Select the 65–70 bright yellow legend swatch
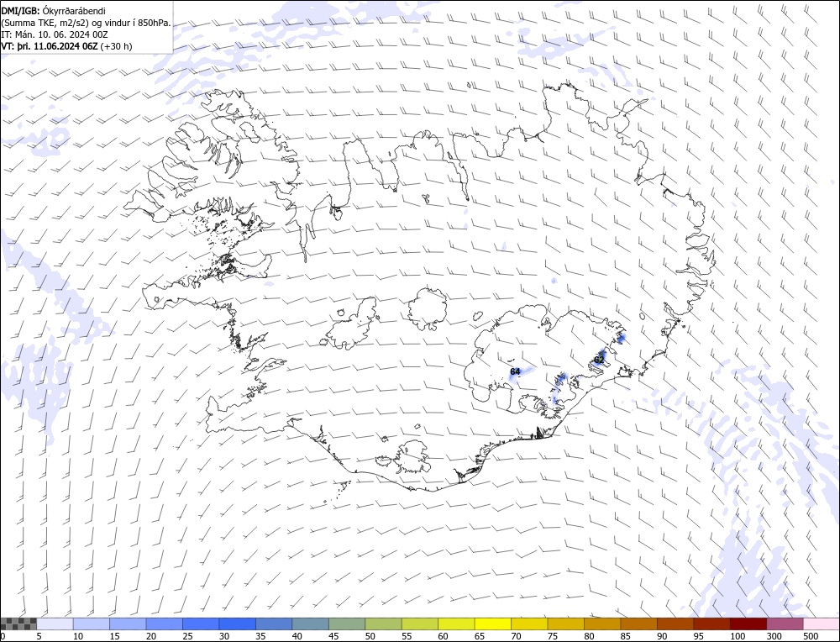This screenshot has height=642, width=840. 492,624
